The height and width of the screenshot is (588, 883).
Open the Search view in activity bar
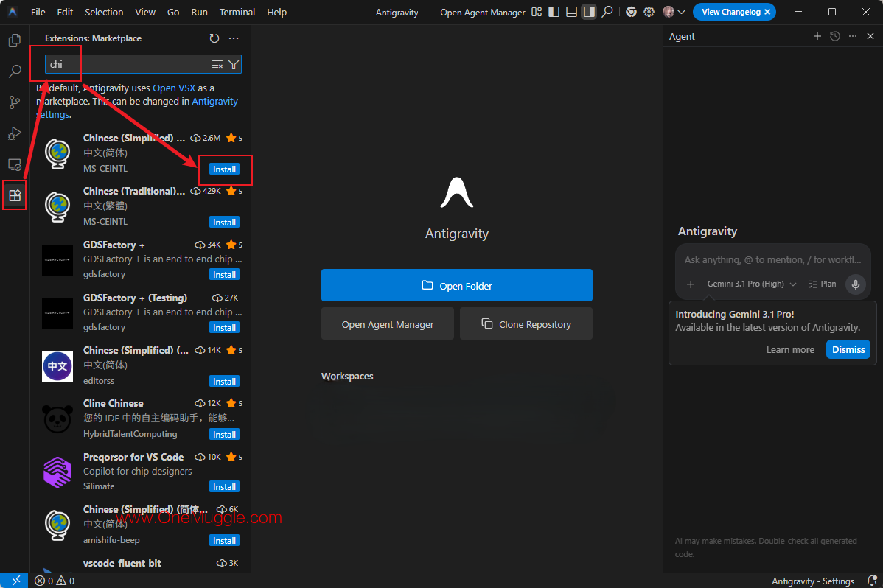[x=15, y=71]
